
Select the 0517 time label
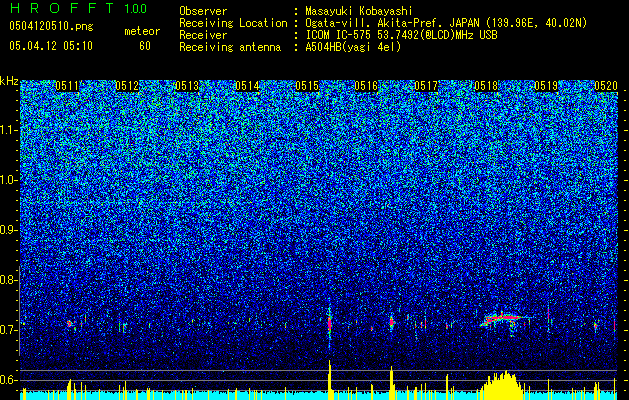(x=426, y=86)
